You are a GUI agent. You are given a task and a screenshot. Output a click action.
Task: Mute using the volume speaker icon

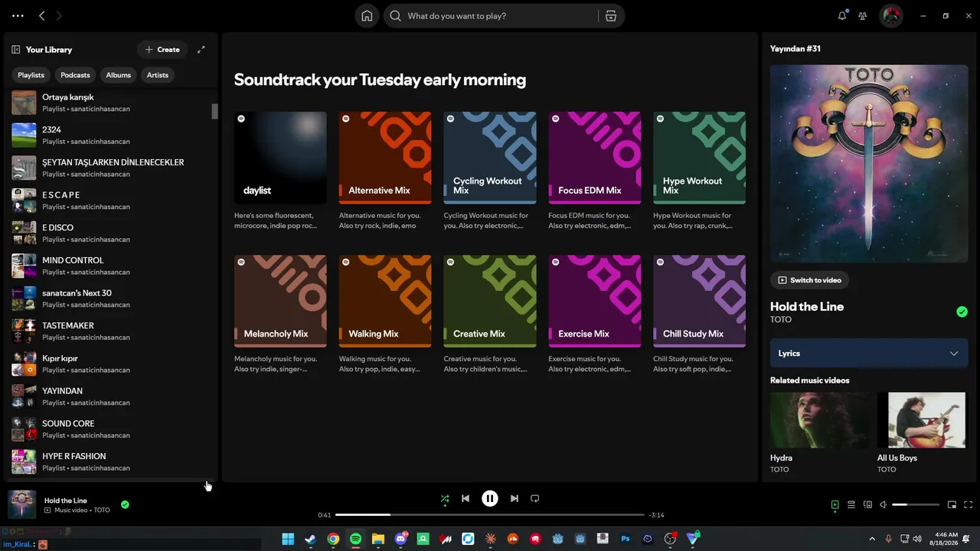coord(883,505)
